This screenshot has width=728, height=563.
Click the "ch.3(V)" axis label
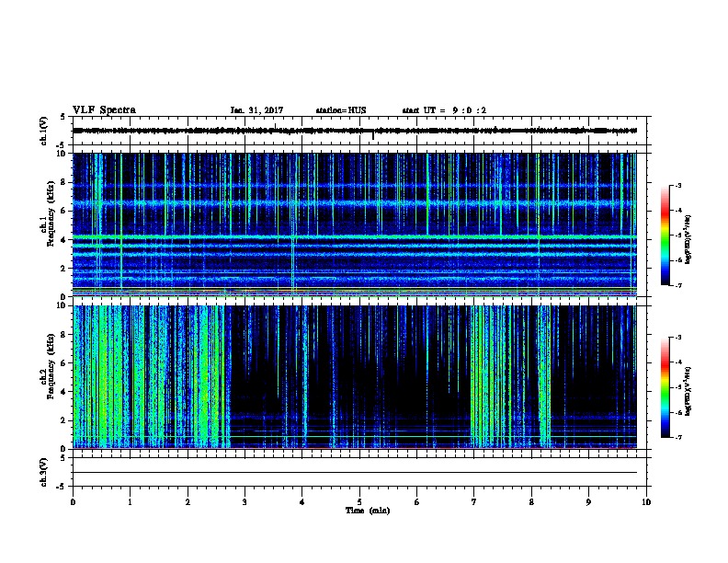[43, 473]
